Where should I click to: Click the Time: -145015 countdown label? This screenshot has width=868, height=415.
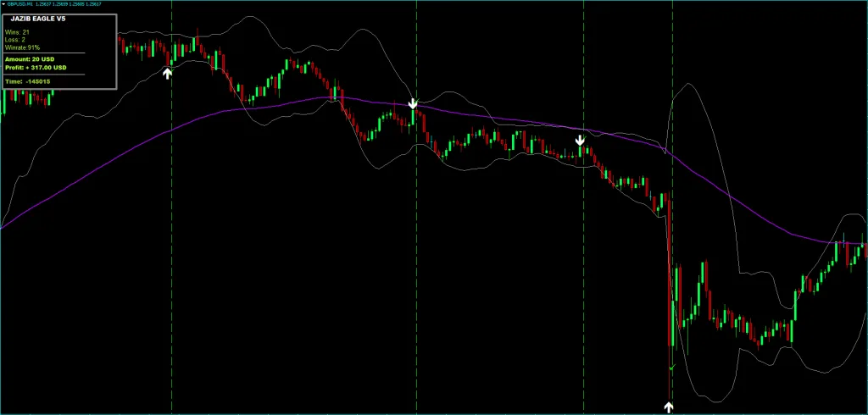[x=28, y=81]
